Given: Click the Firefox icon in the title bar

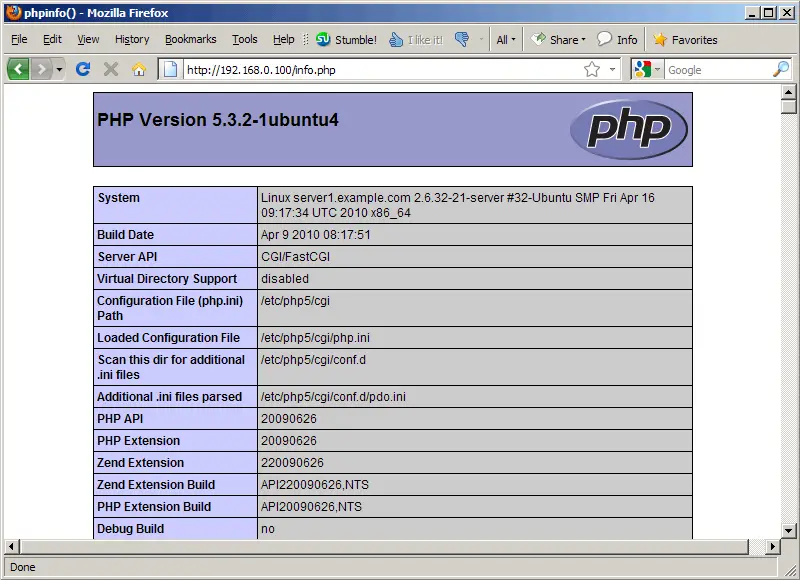Looking at the screenshot, I should point(14,12).
